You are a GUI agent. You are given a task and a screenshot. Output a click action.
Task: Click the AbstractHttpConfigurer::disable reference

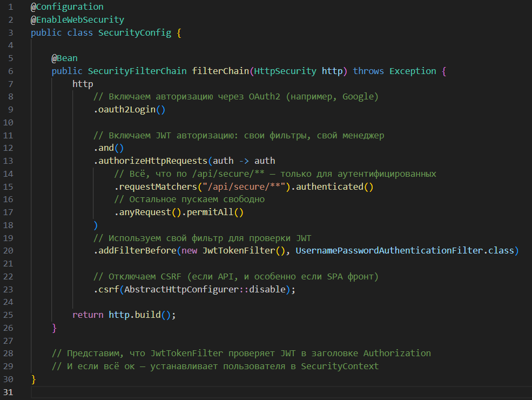click(205, 289)
